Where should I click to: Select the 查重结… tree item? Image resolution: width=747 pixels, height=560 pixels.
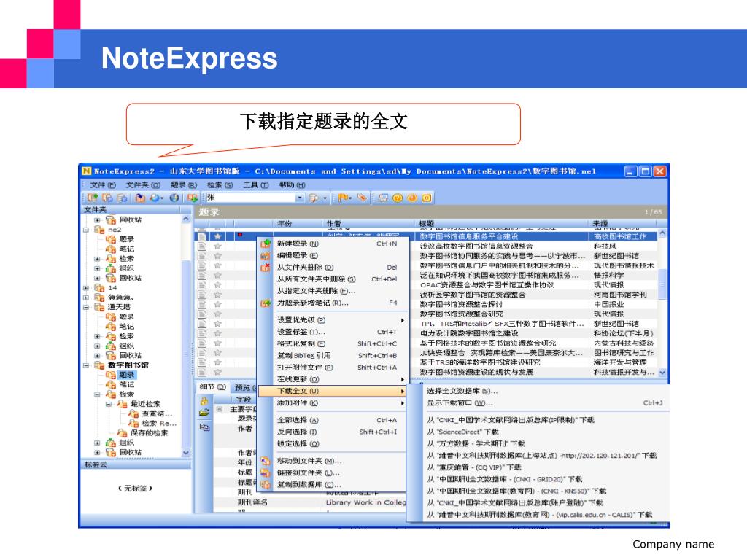click(x=157, y=413)
